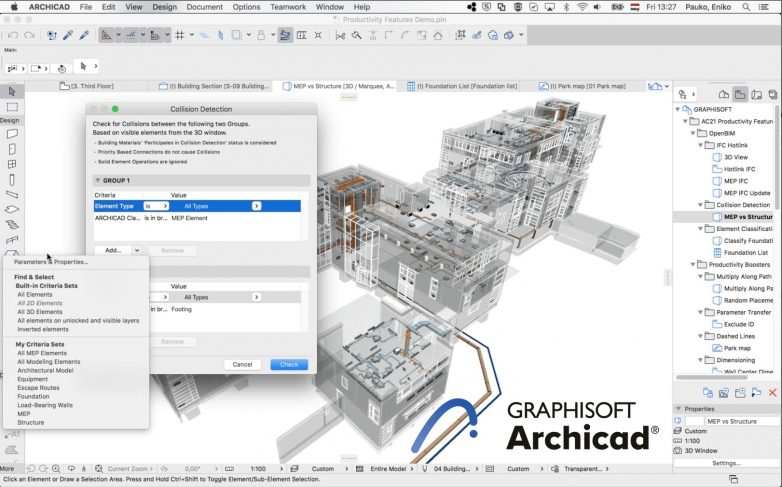Open the dropdown arrow beside the Add button

(x=137, y=250)
